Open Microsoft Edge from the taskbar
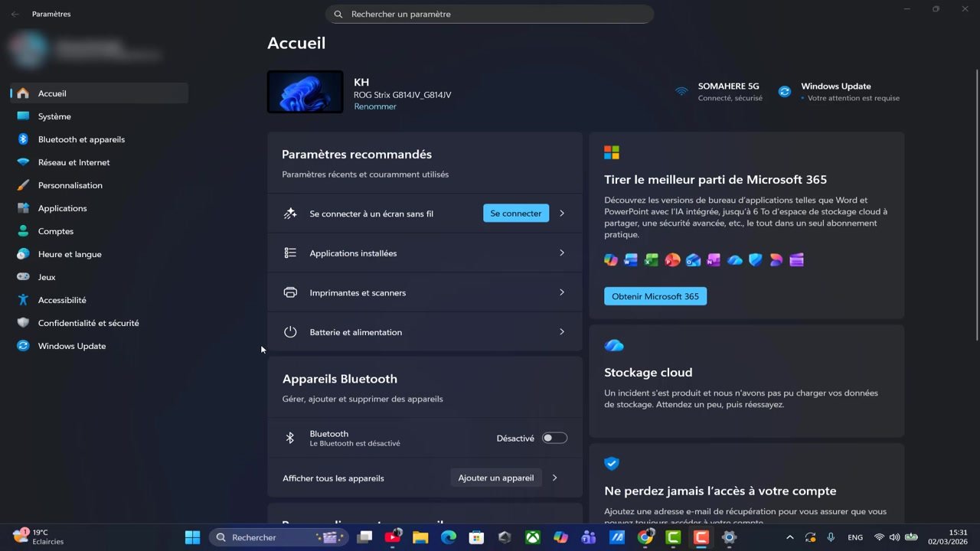Viewport: 980px width, 551px height. (449, 537)
